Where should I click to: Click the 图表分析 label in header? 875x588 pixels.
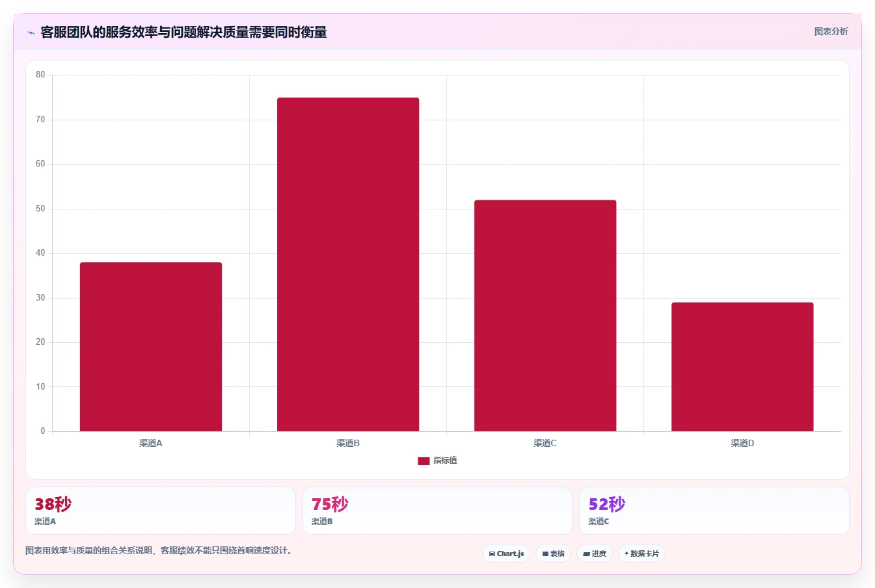(831, 31)
